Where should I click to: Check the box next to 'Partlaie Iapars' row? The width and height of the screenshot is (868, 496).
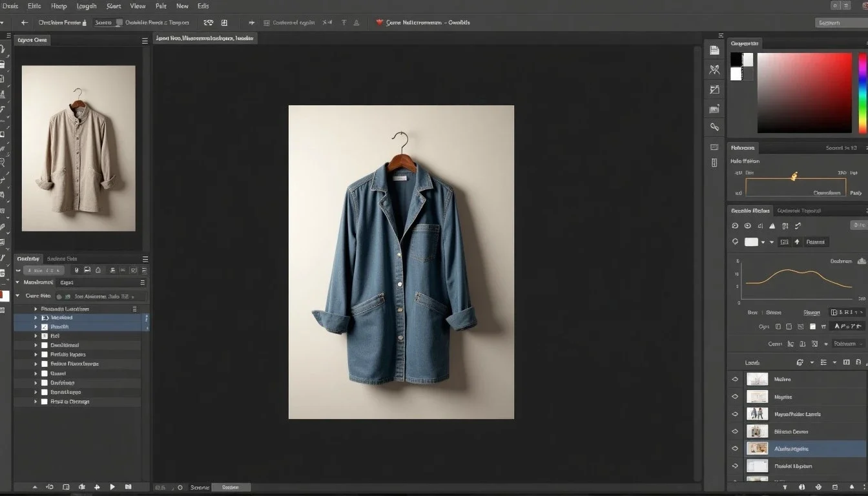(x=45, y=355)
